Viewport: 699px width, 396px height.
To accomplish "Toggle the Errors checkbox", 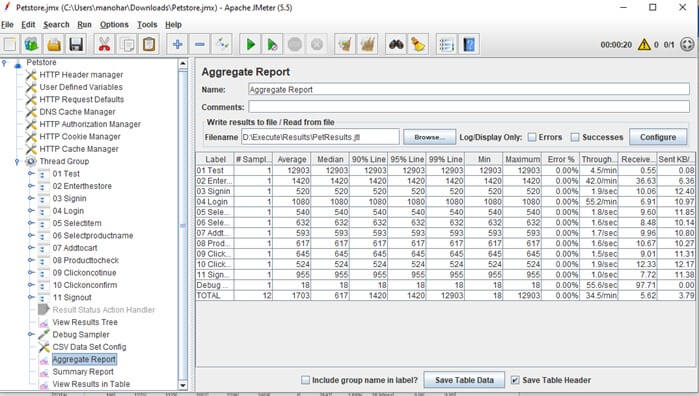I will click(532, 137).
